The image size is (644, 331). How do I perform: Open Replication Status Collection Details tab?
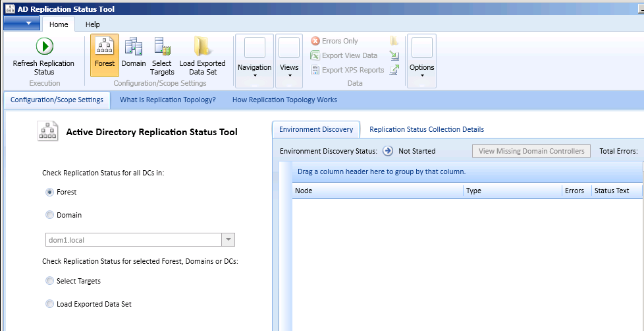coord(427,129)
